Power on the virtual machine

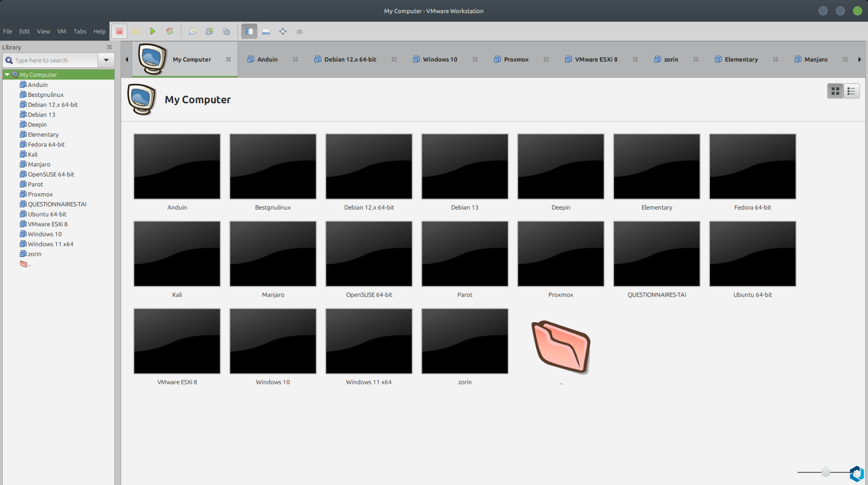click(153, 31)
